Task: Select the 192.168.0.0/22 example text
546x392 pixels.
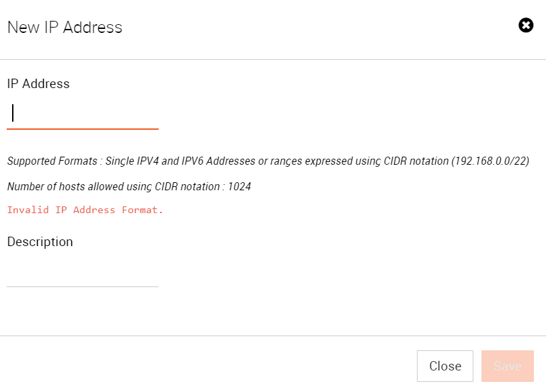Action: [490, 161]
